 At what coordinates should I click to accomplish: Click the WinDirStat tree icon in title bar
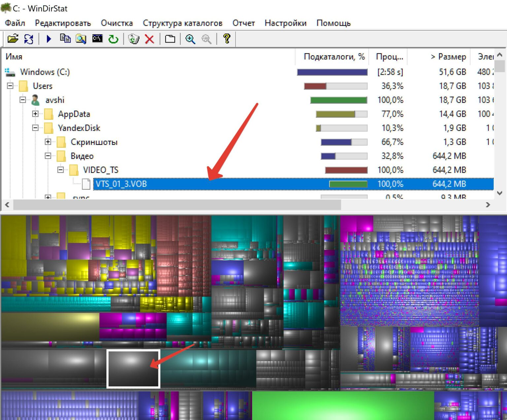6,7
